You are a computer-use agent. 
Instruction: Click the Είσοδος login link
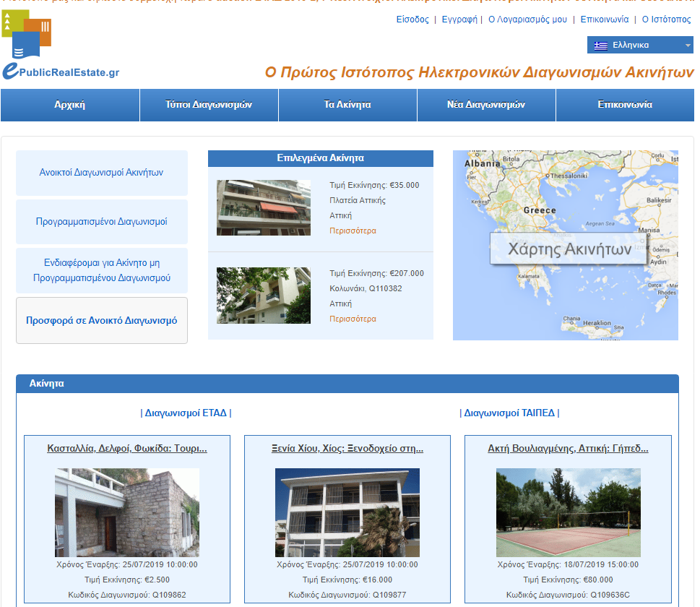[x=412, y=20]
